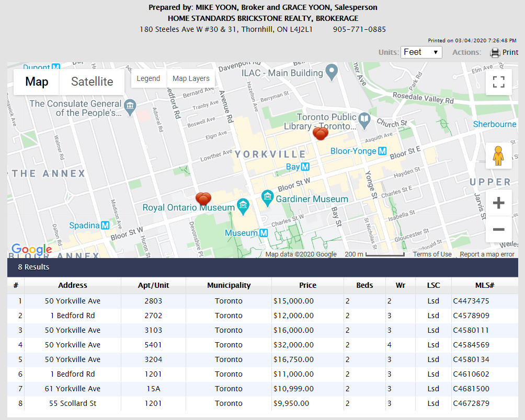Image resolution: width=525 pixels, height=420 pixels.
Task: Toggle fullscreen map view
Action: (x=498, y=82)
